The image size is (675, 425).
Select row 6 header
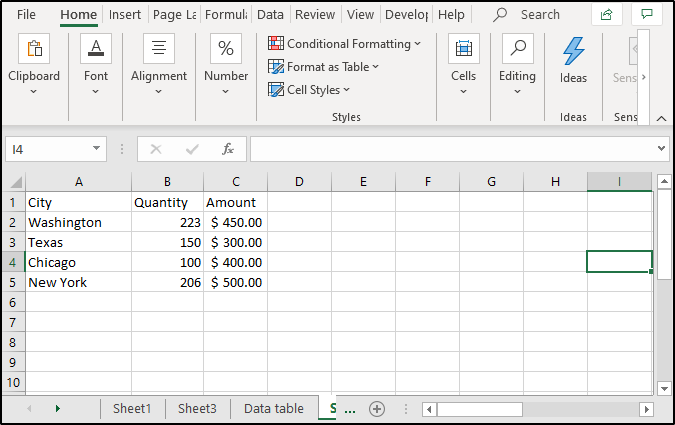point(13,302)
